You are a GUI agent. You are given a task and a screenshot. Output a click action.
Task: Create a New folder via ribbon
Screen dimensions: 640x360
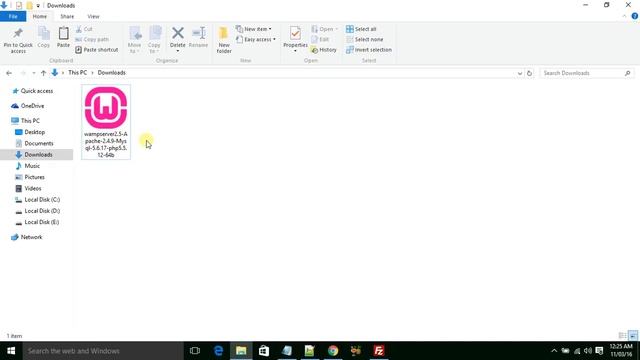tap(224, 40)
